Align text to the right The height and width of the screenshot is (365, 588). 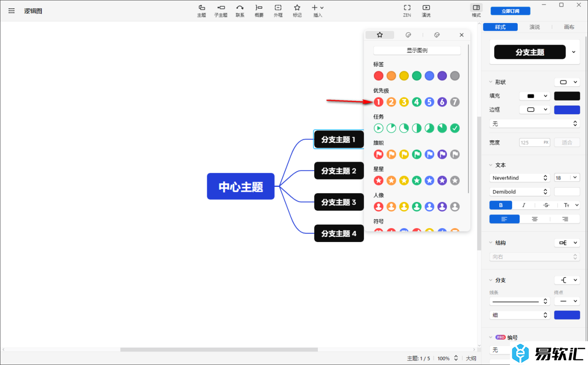tap(565, 219)
